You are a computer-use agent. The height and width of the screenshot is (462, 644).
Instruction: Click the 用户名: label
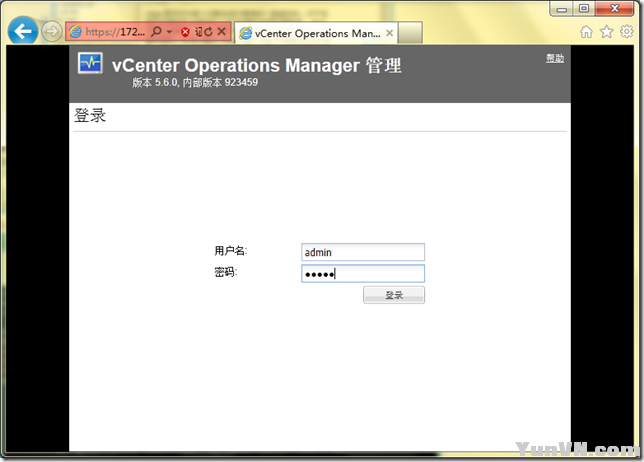[231, 251]
